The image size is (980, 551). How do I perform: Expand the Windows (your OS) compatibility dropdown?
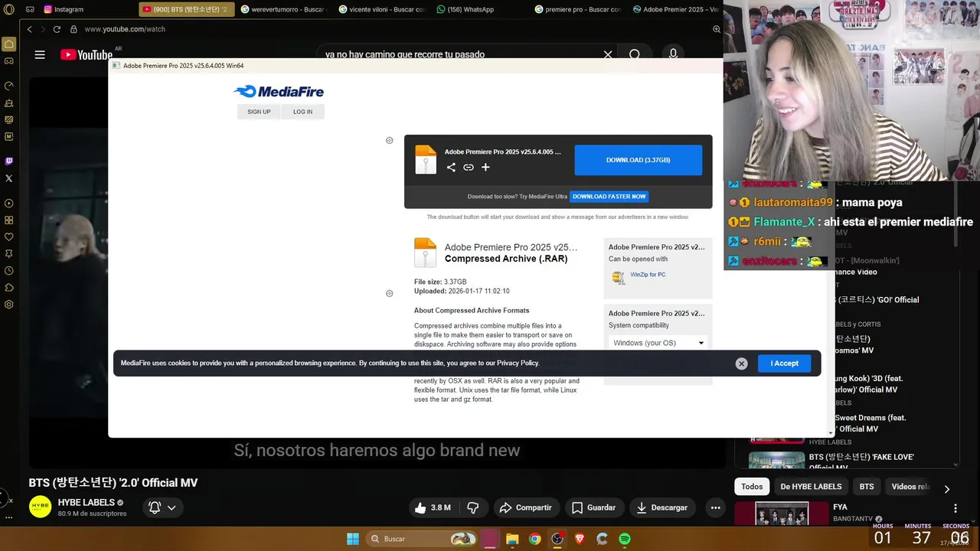658,343
